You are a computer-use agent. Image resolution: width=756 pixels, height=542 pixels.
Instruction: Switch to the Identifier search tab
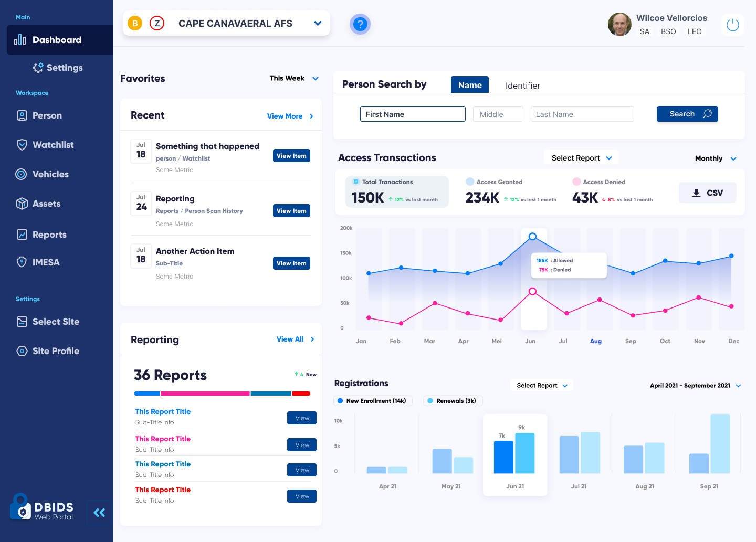click(x=522, y=86)
